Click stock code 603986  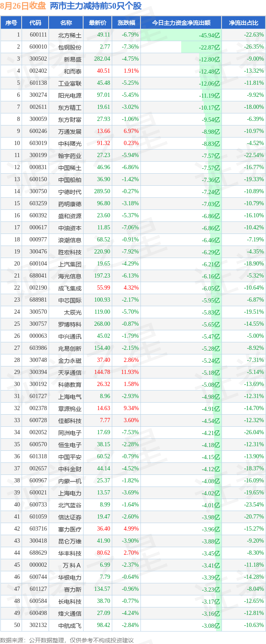(38, 348)
